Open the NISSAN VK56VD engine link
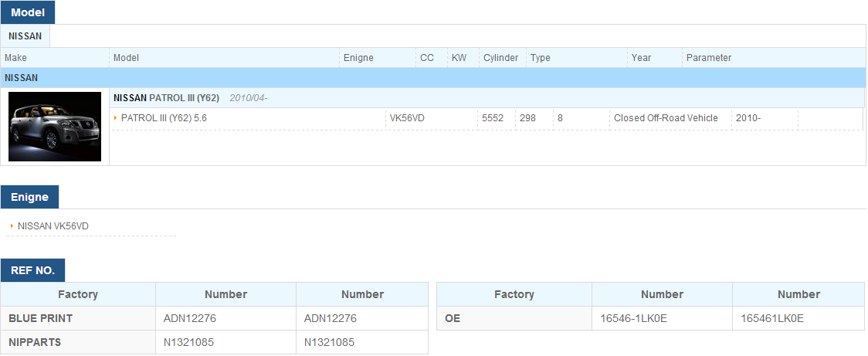 [53, 226]
